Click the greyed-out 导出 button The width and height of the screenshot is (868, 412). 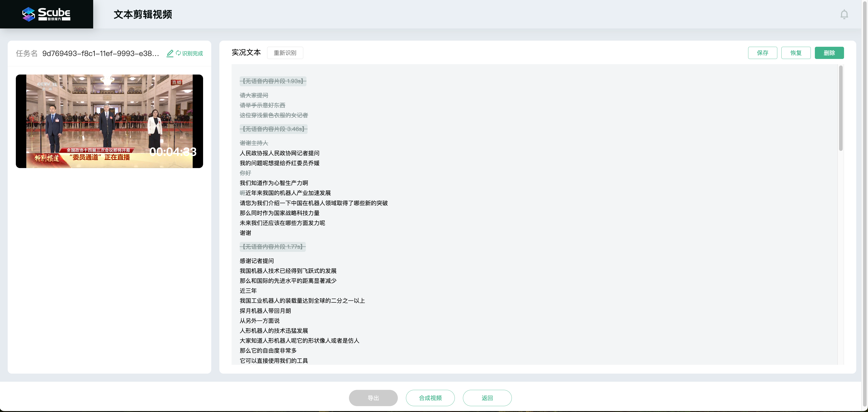coord(373,398)
